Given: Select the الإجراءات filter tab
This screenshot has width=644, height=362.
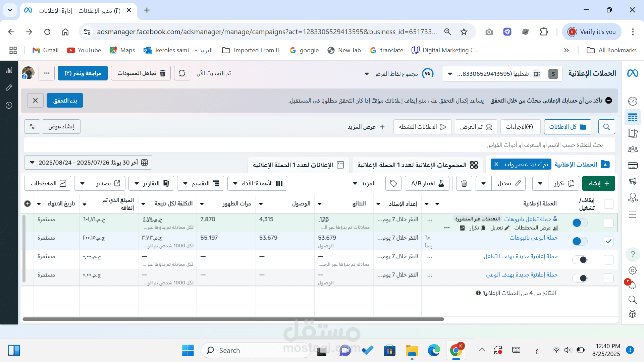Looking at the screenshot, I should [520, 127].
